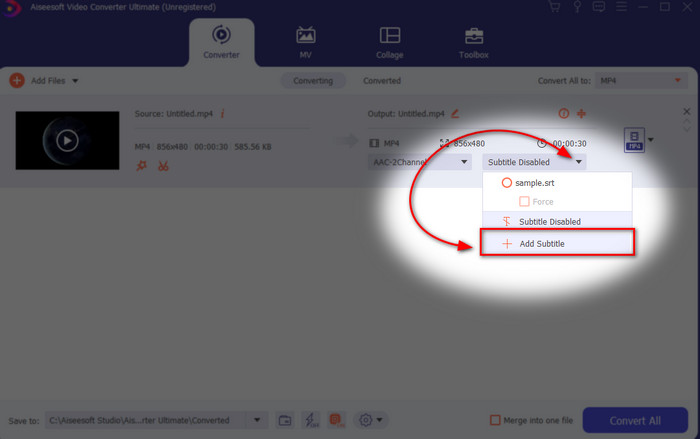Open the Edit effects star-wand icon
This screenshot has width=700, height=439.
coord(142,166)
